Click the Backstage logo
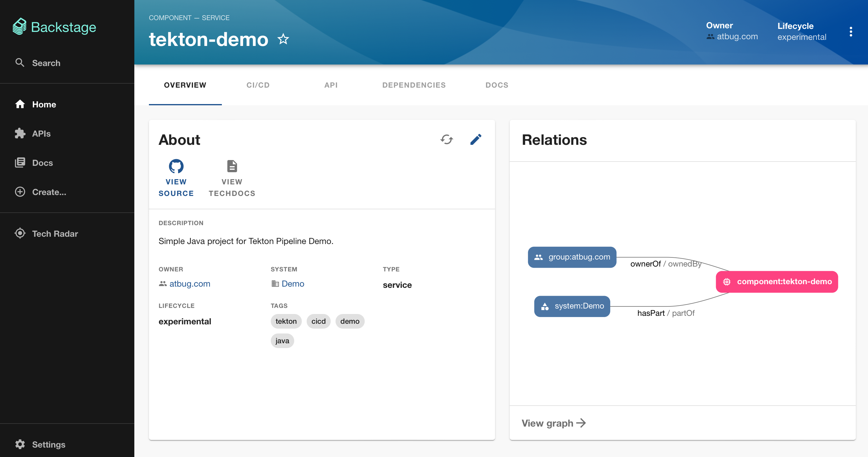The image size is (868, 457). pos(55,27)
